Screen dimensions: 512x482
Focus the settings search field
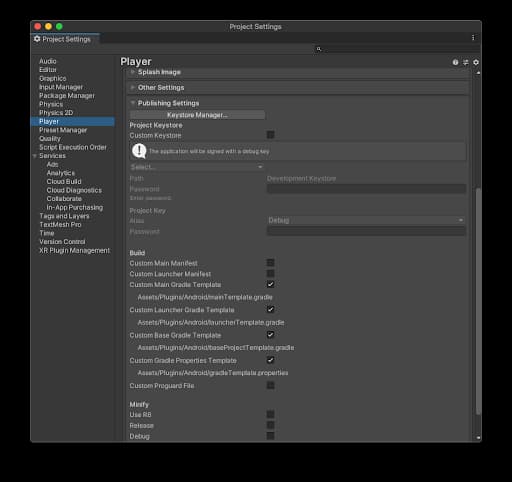(x=398, y=49)
